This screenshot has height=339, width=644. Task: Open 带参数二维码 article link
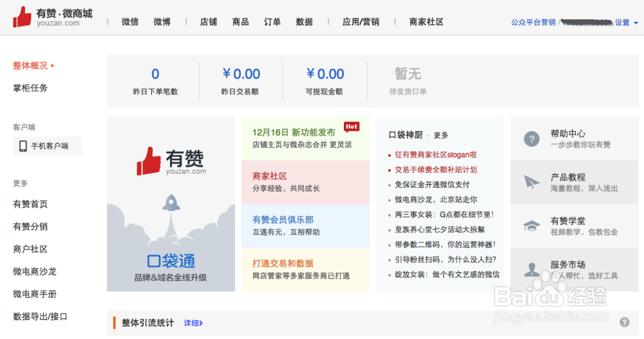[x=445, y=244]
